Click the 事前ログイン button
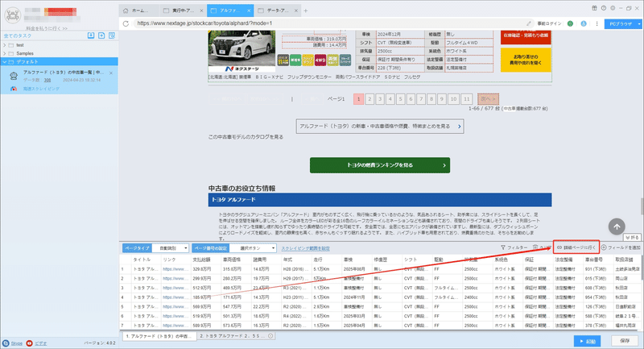 (x=549, y=24)
